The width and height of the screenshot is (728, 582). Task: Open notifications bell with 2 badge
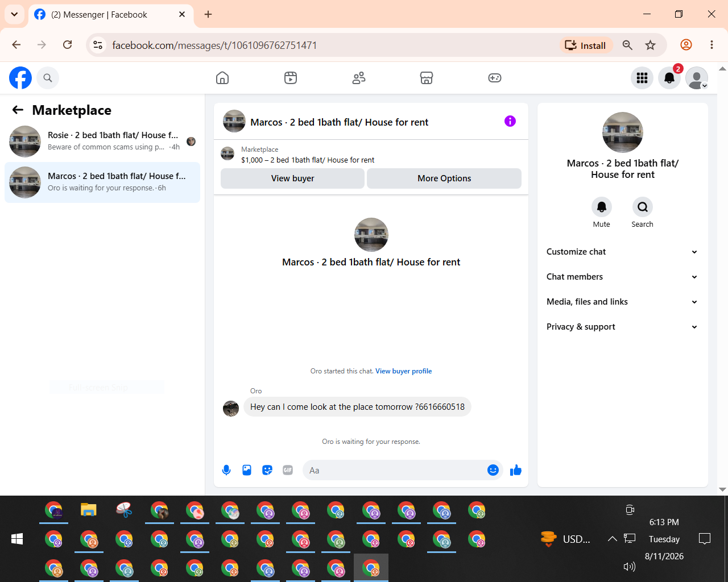(x=669, y=78)
